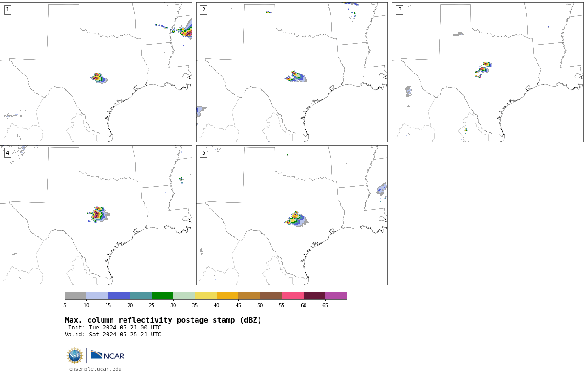
Task: Select the pink 55-60 dBZ swatch
Action: click(x=293, y=296)
